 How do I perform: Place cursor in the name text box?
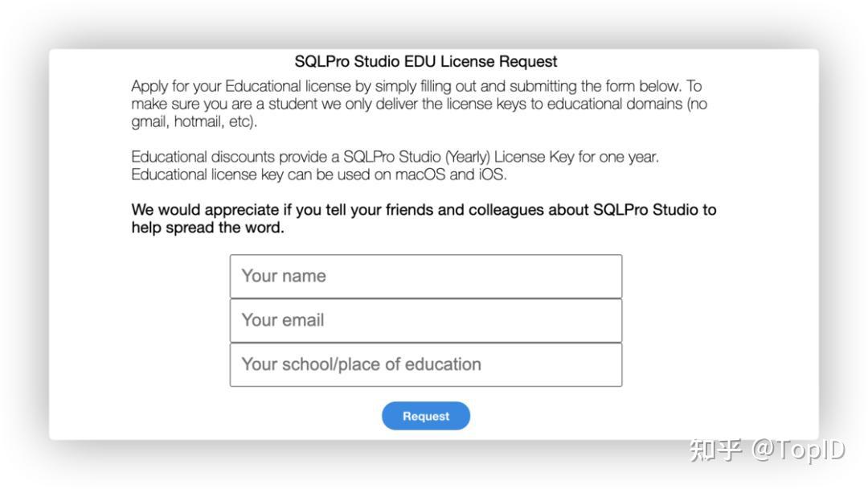click(426, 276)
